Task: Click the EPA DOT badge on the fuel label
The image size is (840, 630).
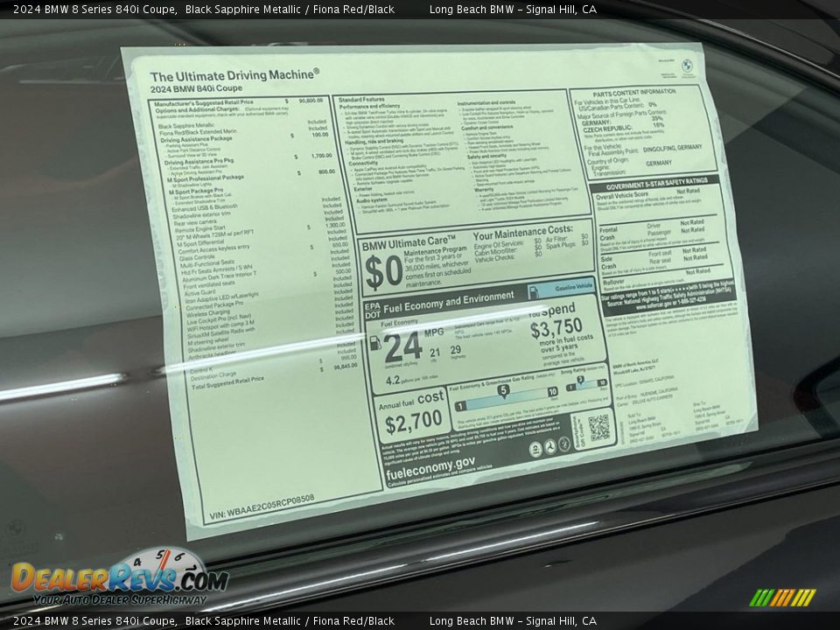Action: 373,311
